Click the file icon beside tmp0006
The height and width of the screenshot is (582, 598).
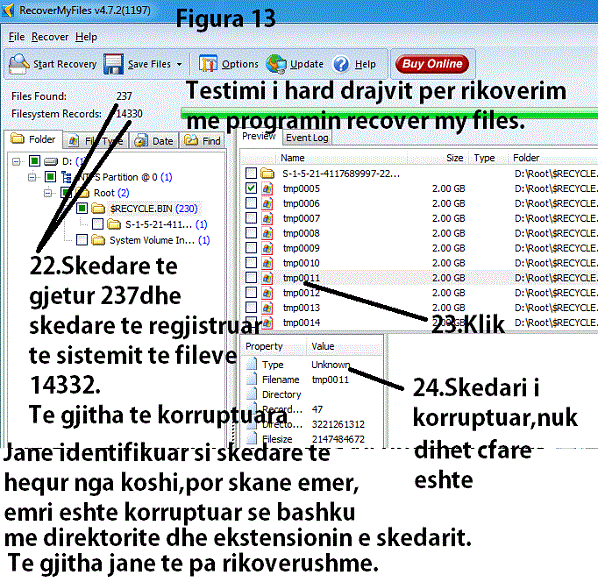267,203
